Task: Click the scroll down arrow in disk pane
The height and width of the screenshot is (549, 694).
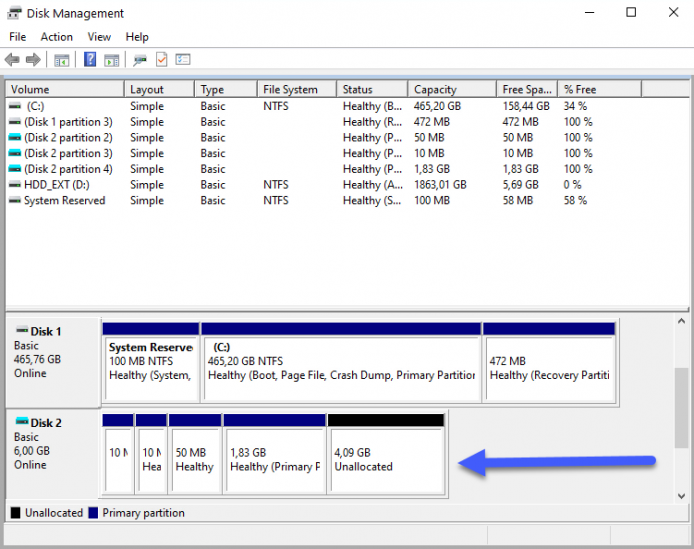Action: click(x=681, y=496)
